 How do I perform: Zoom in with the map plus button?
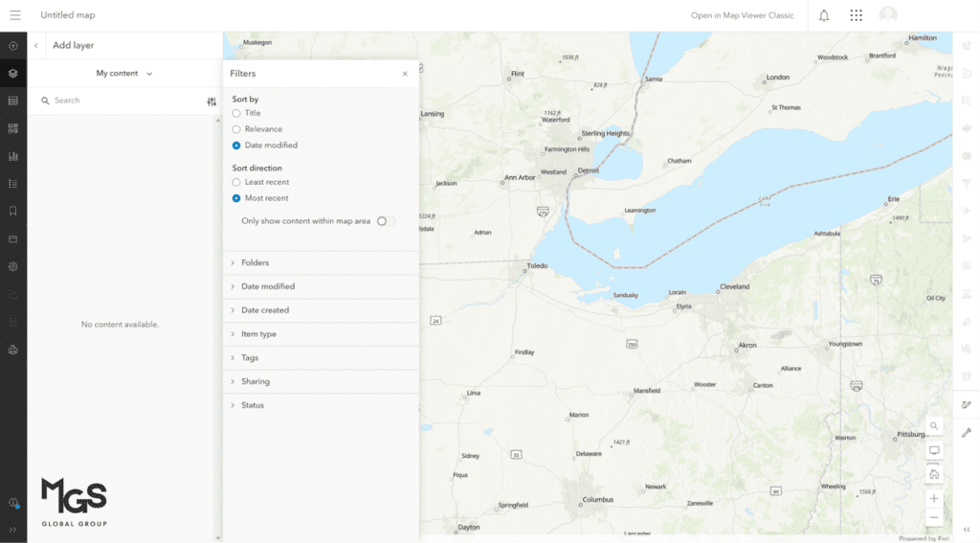click(x=933, y=499)
